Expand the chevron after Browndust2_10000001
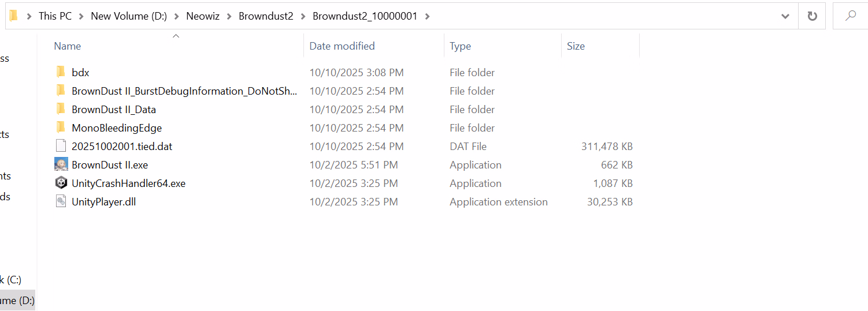This screenshot has width=868, height=311. click(x=428, y=16)
